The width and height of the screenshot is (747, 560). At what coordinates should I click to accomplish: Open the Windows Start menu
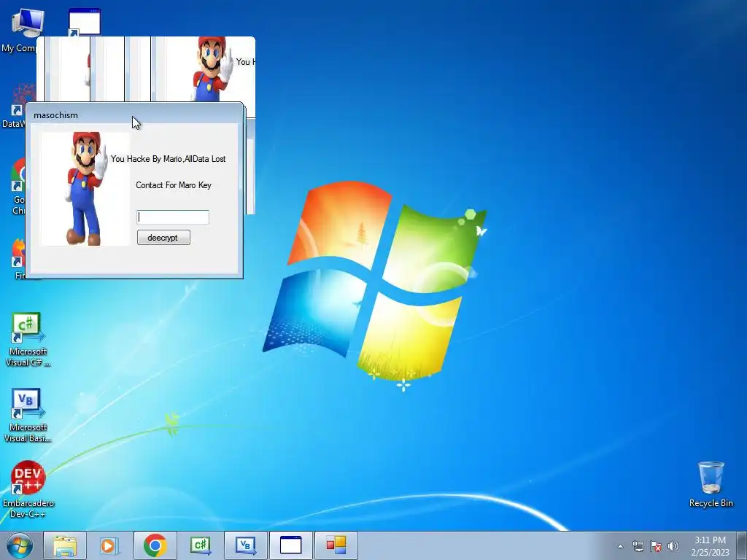coord(20,545)
